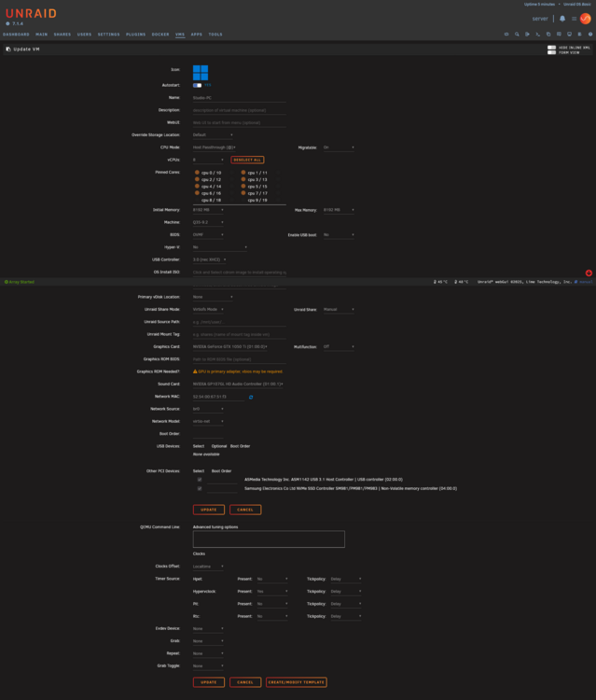The height and width of the screenshot is (700, 596).
Task: Open the Override Storage Location dropdown
Action: 213,134
